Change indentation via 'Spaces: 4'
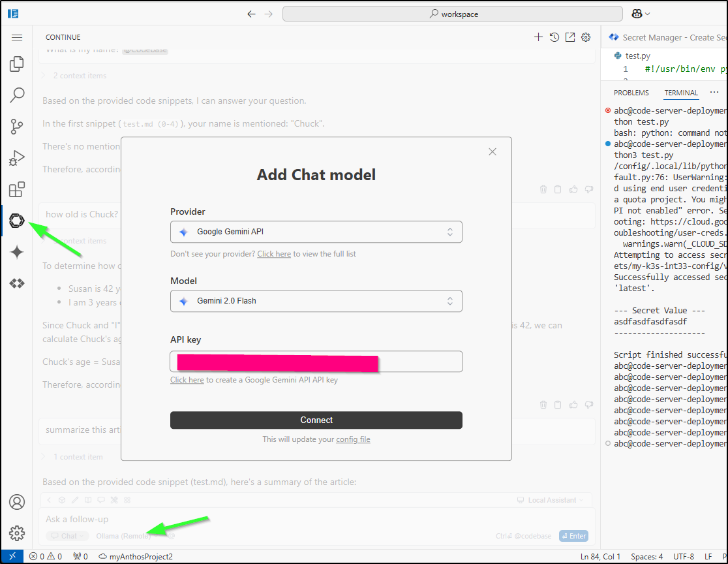 (x=646, y=557)
